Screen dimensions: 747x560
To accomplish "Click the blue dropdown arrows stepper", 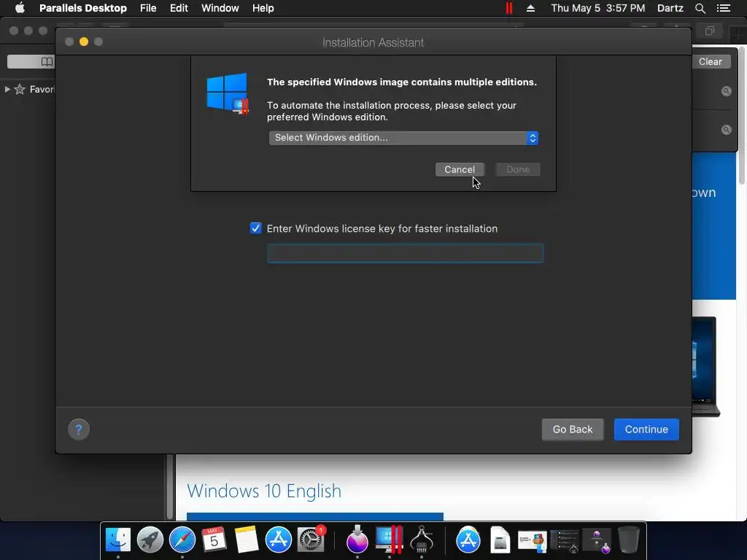I will pyautogui.click(x=533, y=138).
